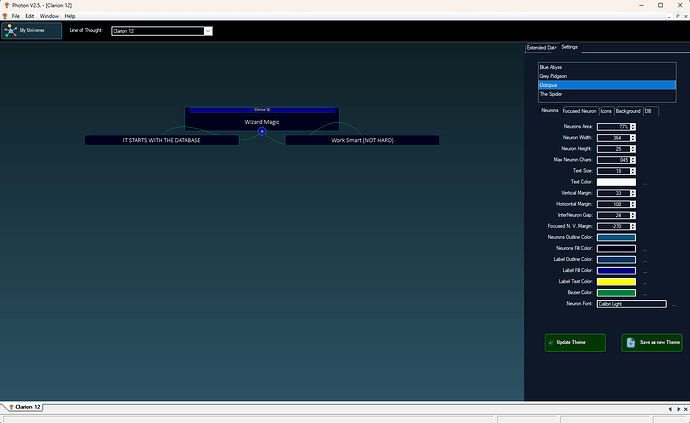The height and width of the screenshot is (423, 690).
Task: Click the document icon on Save as new Theme
Action: 631,343
